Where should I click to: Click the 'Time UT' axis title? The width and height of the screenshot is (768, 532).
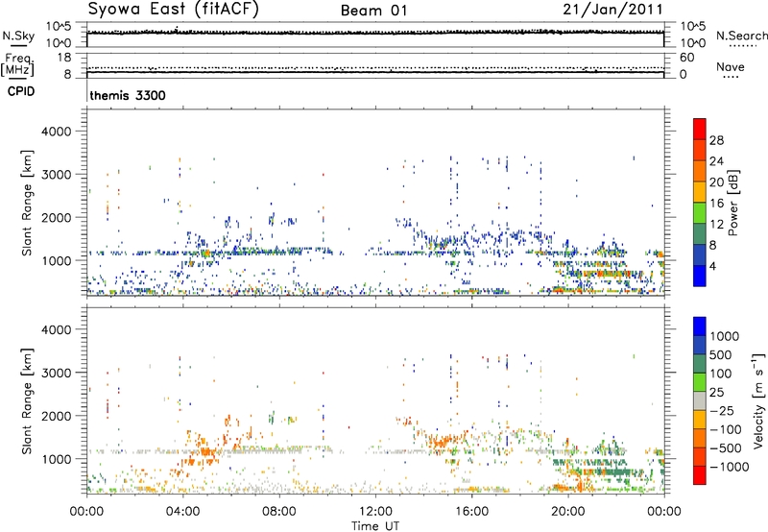tap(375, 526)
